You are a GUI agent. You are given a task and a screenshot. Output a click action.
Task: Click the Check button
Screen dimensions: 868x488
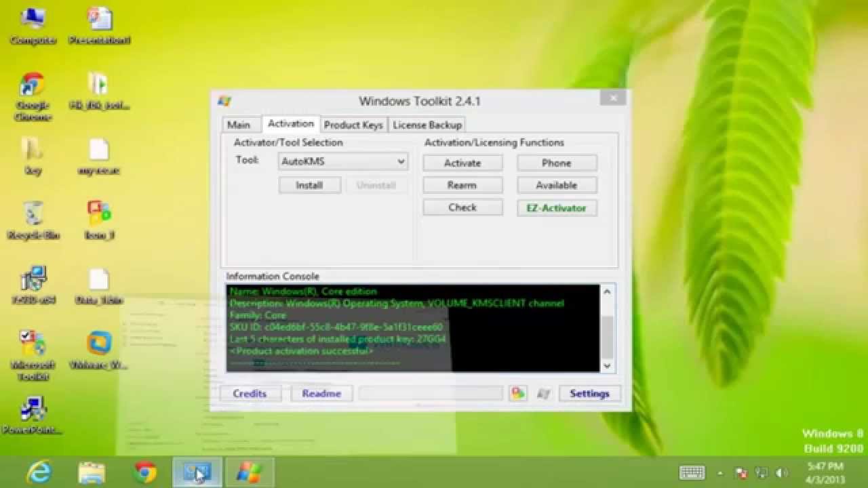coord(462,207)
